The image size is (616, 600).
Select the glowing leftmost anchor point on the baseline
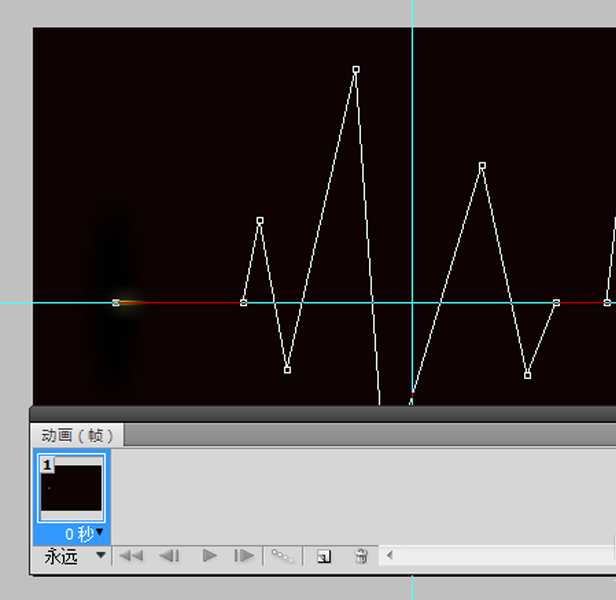(x=116, y=302)
